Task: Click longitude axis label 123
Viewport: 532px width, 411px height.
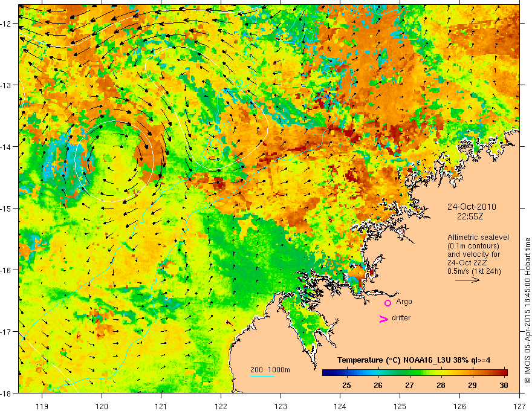Action: point(281,407)
